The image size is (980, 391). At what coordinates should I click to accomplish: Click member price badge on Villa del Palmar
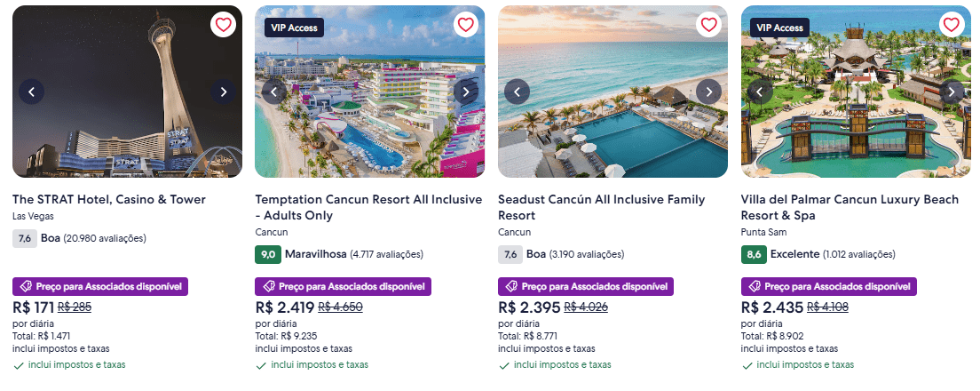point(828,287)
